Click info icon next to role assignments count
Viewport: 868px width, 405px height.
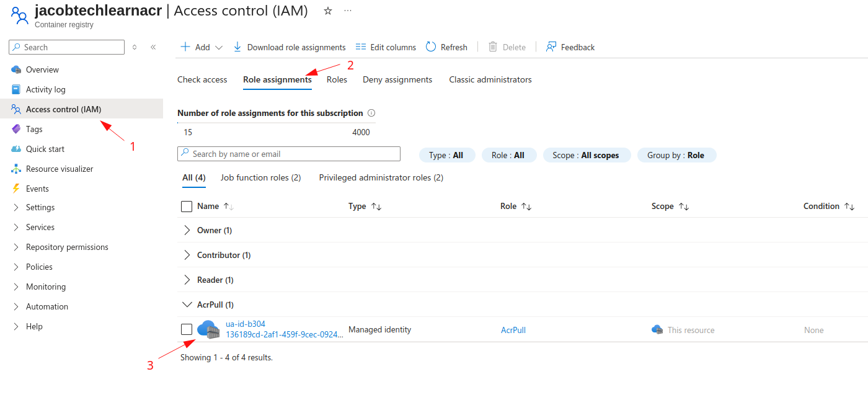(x=371, y=113)
